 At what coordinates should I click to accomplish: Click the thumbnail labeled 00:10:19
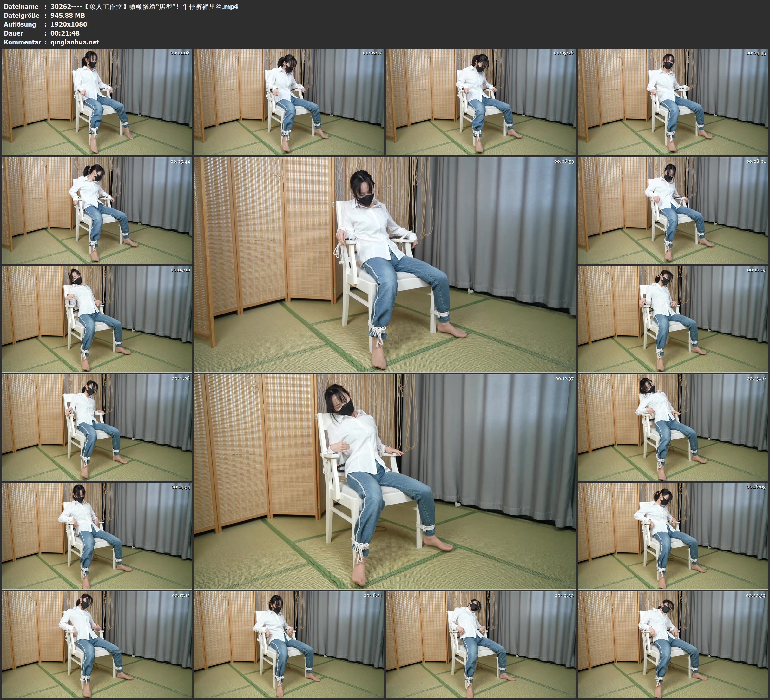673,319
